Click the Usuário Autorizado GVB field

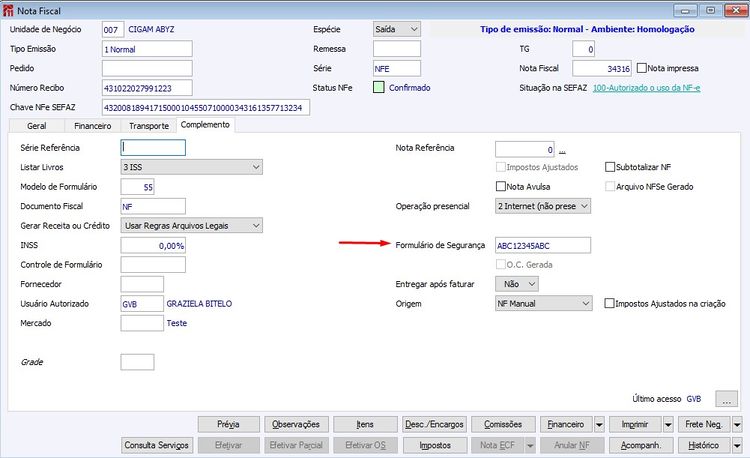click(x=142, y=304)
